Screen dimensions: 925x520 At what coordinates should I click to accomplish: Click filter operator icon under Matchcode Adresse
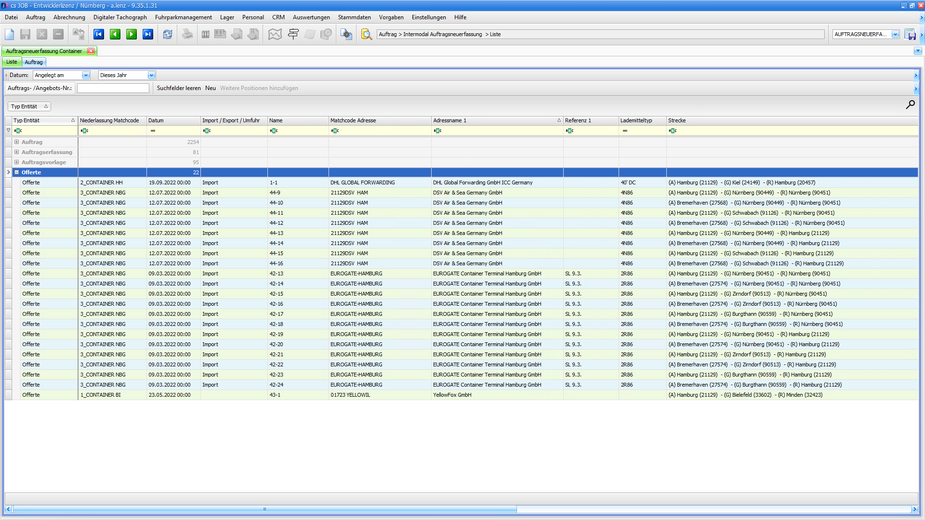pos(335,130)
